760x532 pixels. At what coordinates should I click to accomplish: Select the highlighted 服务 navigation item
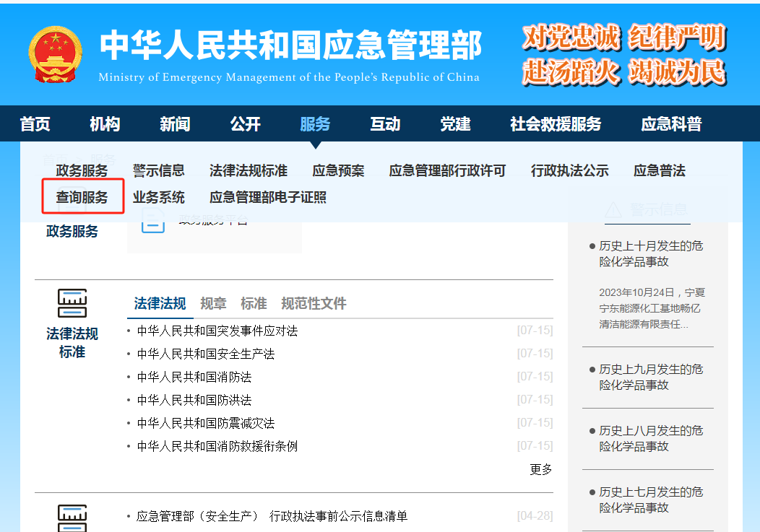tap(315, 124)
